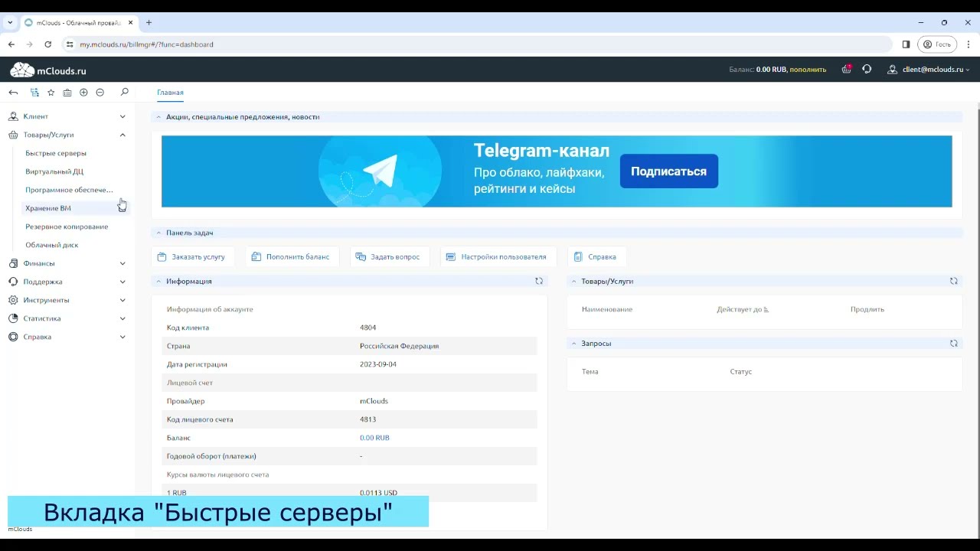This screenshot has width=980, height=551.
Task: Click the back arrow in sidebar toolbar
Action: click(x=13, y=93)
